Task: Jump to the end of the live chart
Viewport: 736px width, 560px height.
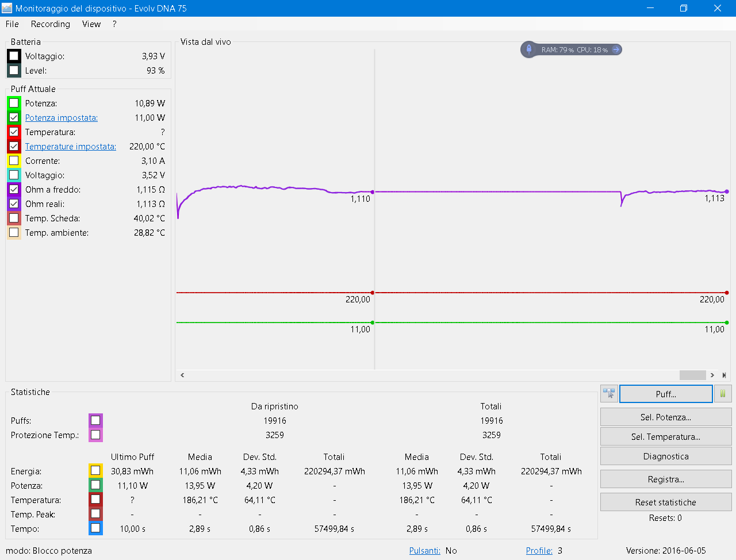Action: pyautogui.click(x=724, y=375)
